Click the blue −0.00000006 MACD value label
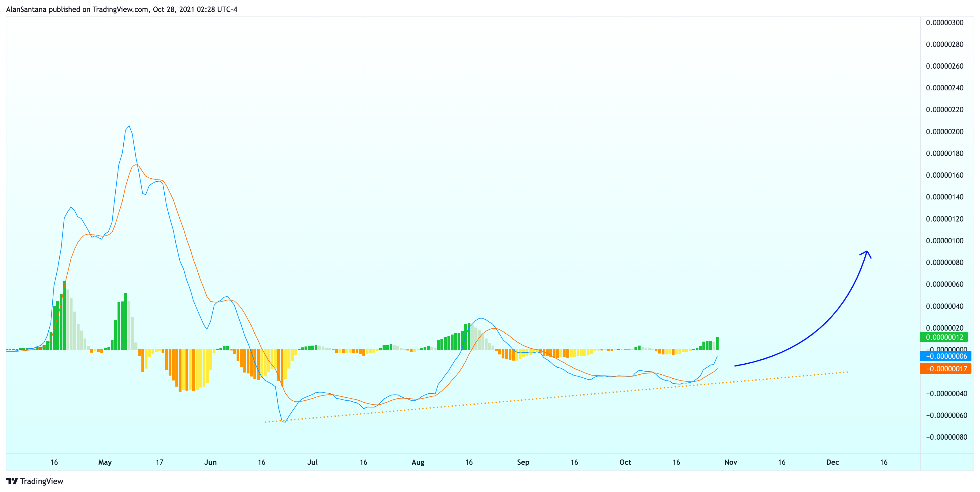 (x=946, y=356)
